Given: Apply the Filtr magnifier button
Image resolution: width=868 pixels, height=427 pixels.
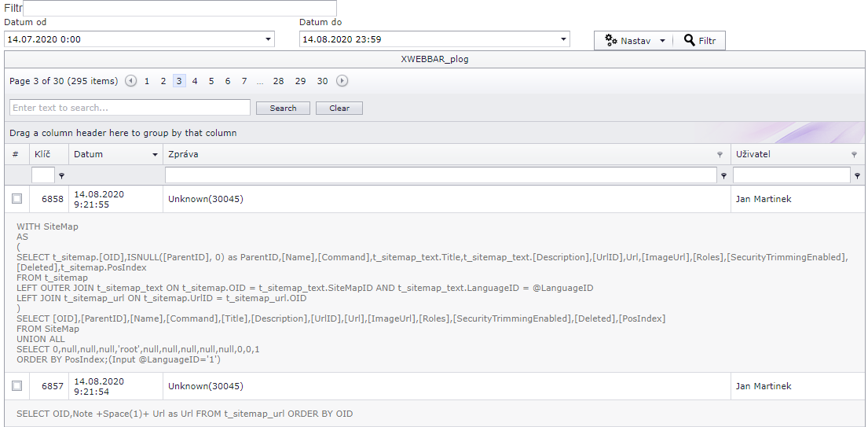Looking at the screenshot, I should 700,41.
